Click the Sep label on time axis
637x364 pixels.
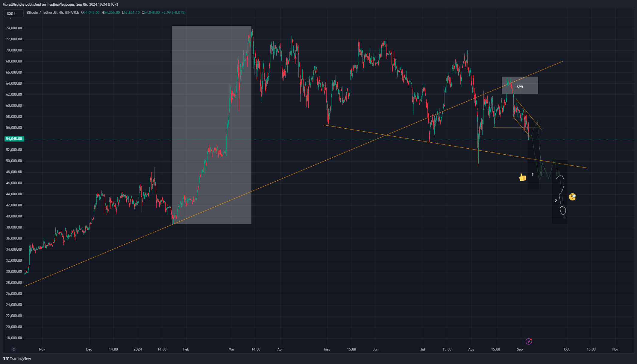520,349
